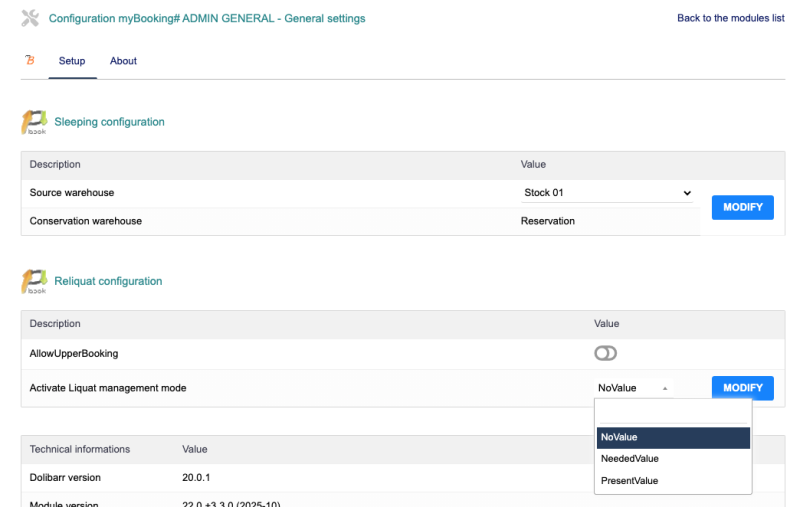Switch to the Setup tab
The width and height of the screenshot is (800, 507).
[72, 61]
